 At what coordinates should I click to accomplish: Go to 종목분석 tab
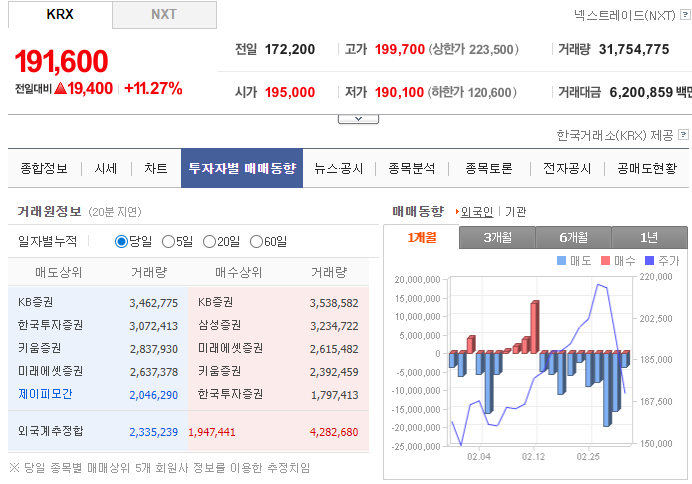point(412,169)
